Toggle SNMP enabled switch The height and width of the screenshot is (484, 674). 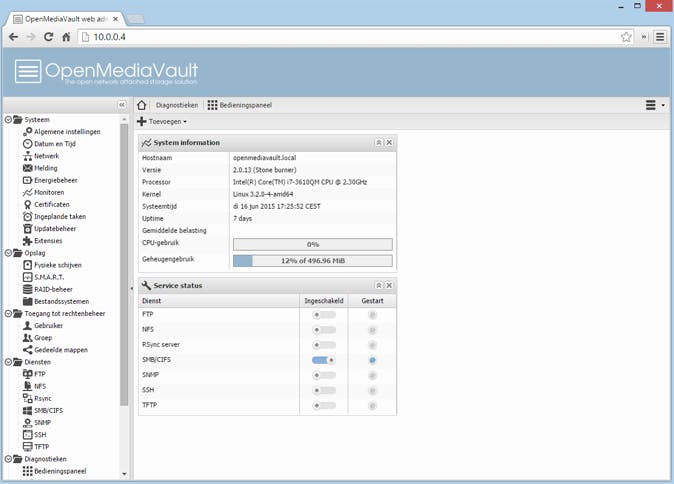click(324, 375)
